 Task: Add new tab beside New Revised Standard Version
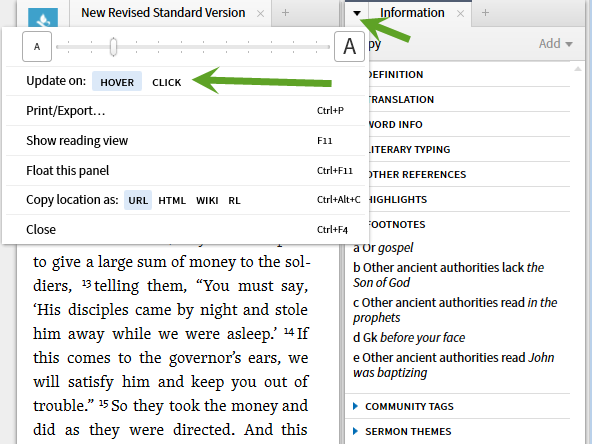pyautogui.click(x=285, y=13)
